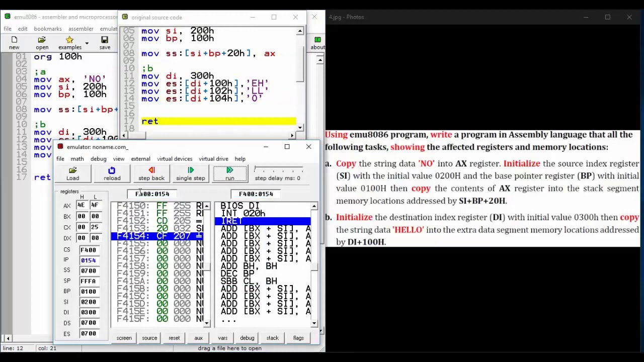The width and height of the screenshot is (644, 362).
Task: Open the virtual devices menu
Action: pos(175,159)
